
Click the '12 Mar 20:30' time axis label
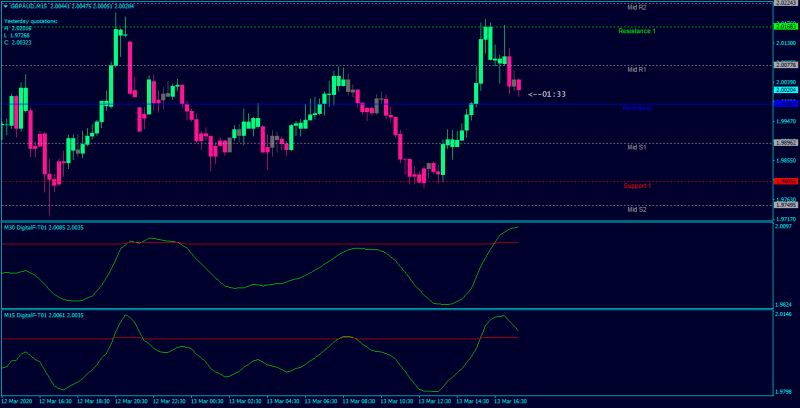click(x=133, y=401)
